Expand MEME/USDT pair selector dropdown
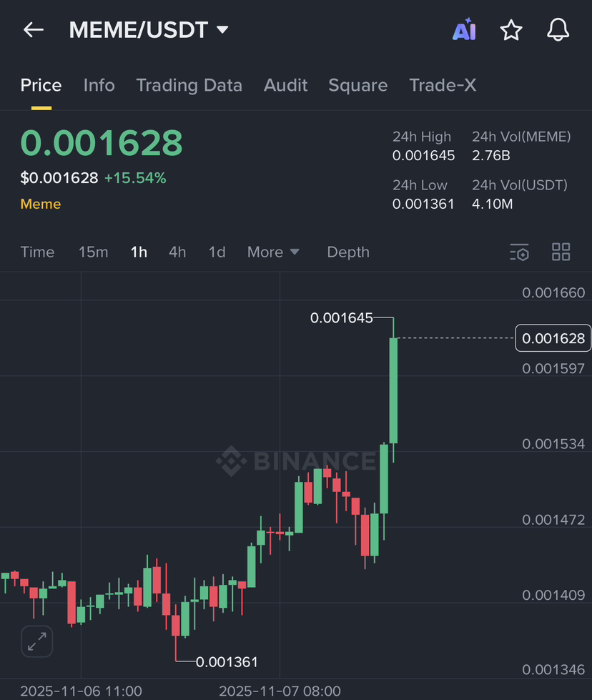 pos(222,30)
